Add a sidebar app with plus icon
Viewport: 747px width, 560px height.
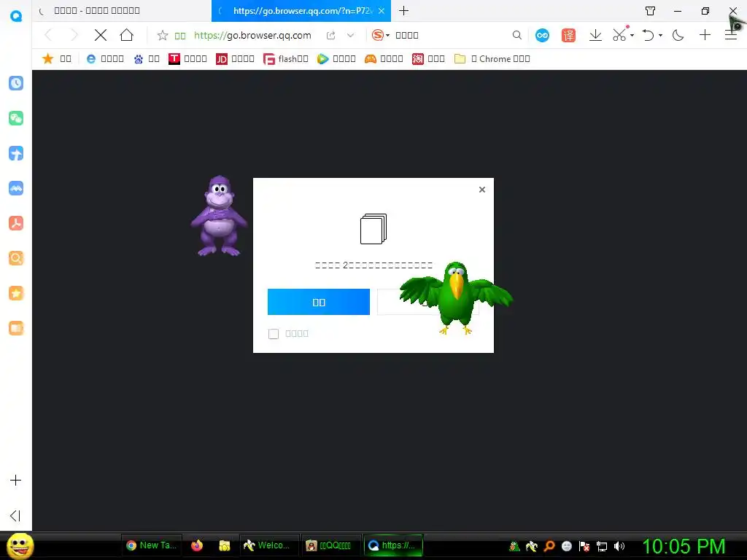(16, 480)
